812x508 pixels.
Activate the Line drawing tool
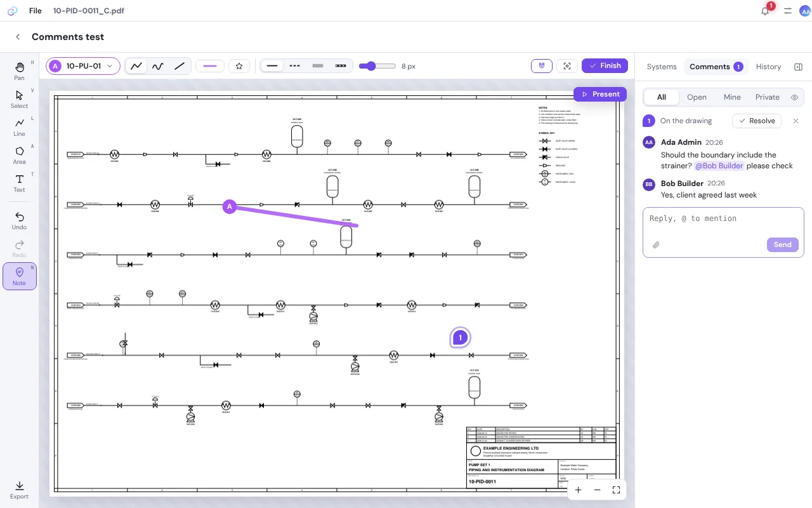[x=19, y=127]
